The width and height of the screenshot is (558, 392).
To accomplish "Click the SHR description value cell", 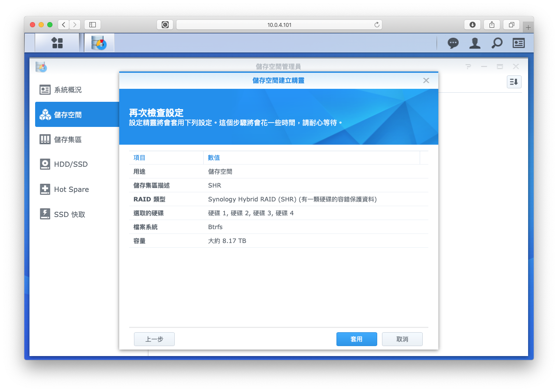I will (x=215, y=185).
